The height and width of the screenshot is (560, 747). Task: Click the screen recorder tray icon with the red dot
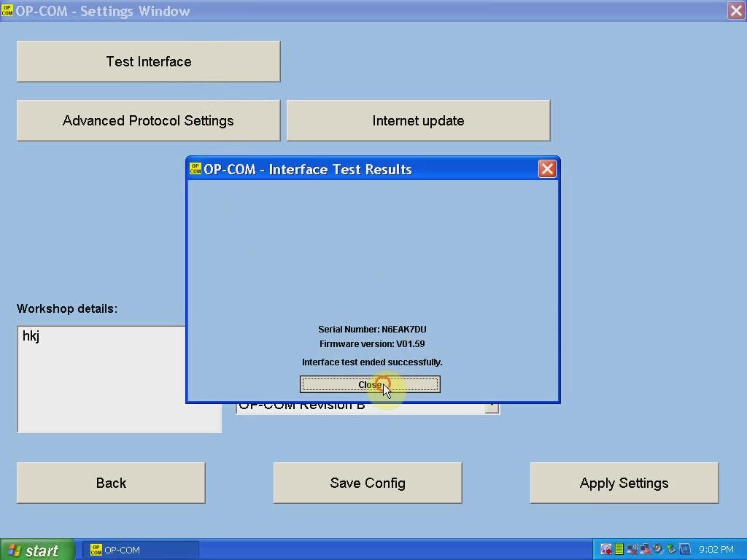pos(606,550)
